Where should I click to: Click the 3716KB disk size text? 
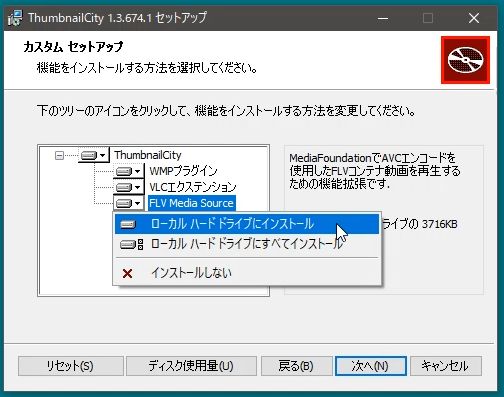[439, 224]
